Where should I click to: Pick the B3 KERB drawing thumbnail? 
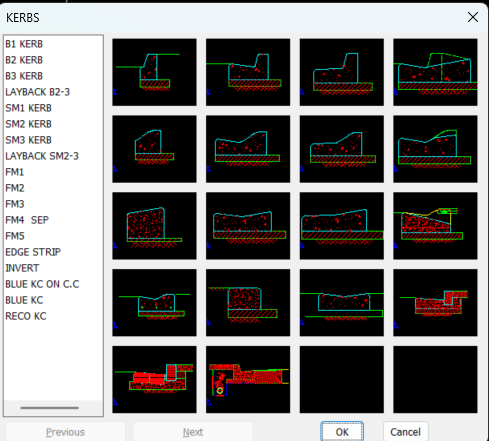tap(342, 72)
